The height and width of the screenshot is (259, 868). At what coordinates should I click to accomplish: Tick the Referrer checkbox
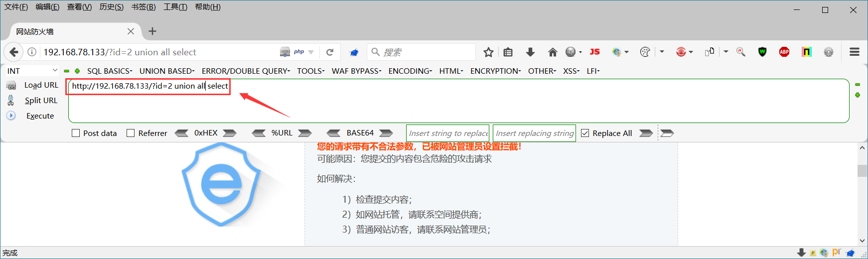point(131,133)
